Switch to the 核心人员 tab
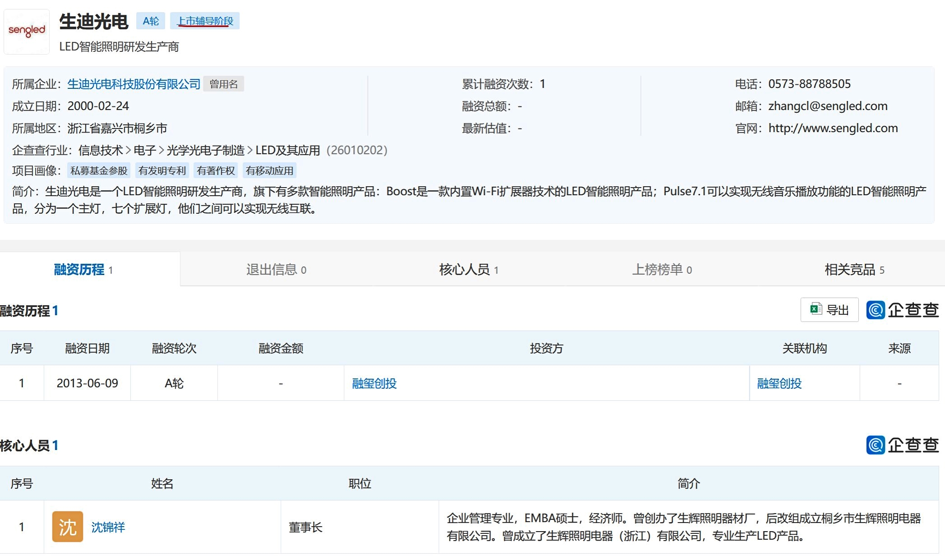This screenshot has height=560, width=945. [469, 270]
